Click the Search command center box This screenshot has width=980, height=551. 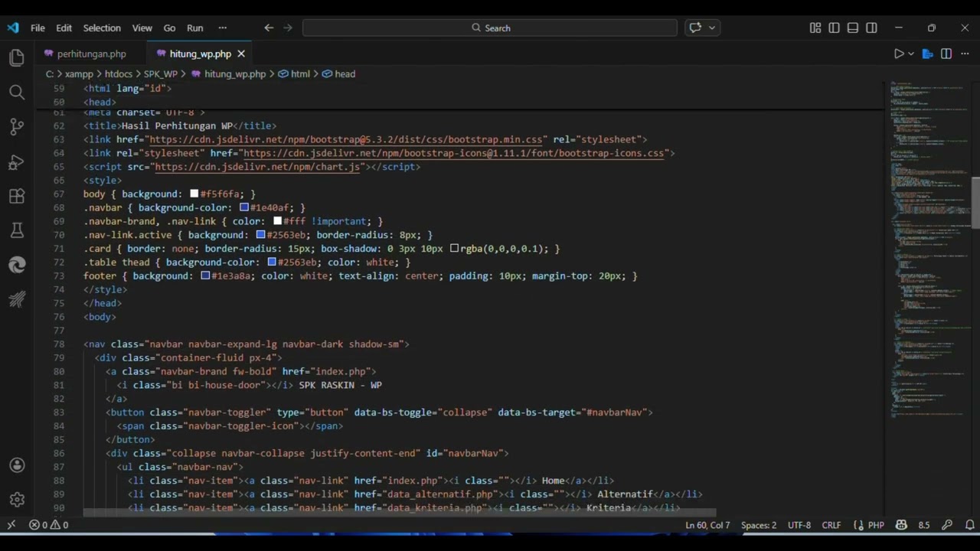pos(490,28)
